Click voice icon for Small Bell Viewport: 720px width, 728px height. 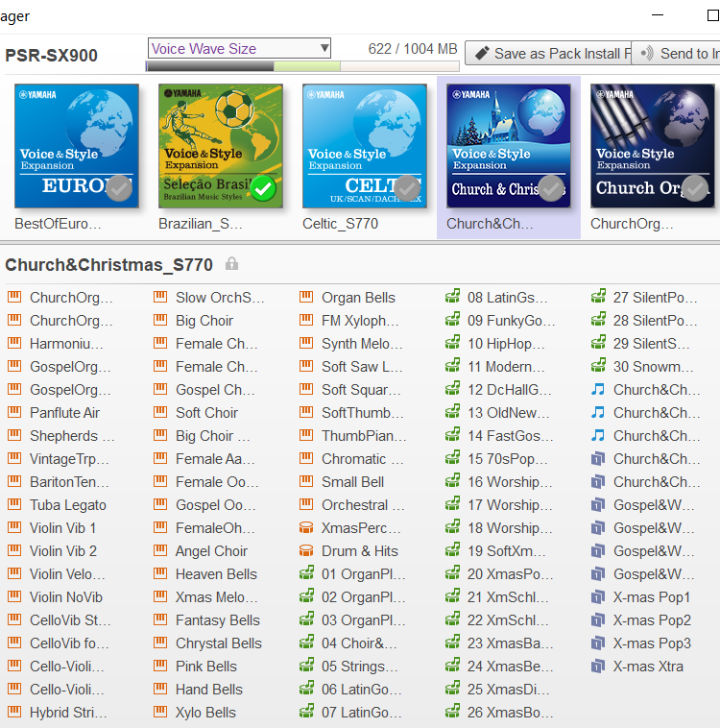306,481
